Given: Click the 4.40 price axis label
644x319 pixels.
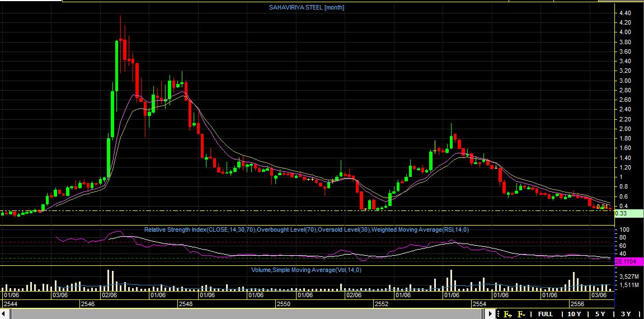Looking at the screenshot, I should (x=624, y=13).
